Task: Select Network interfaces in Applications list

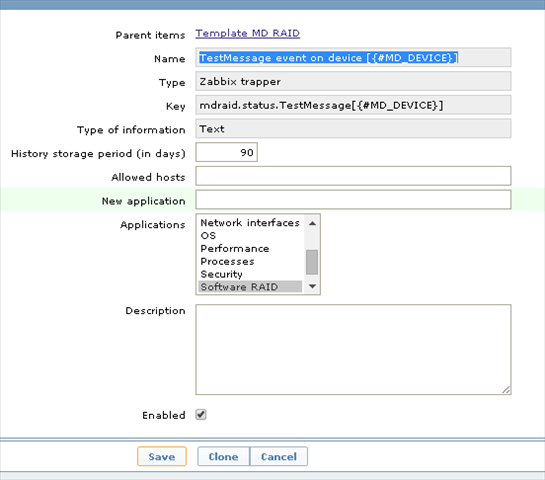Action: [250, 222]
